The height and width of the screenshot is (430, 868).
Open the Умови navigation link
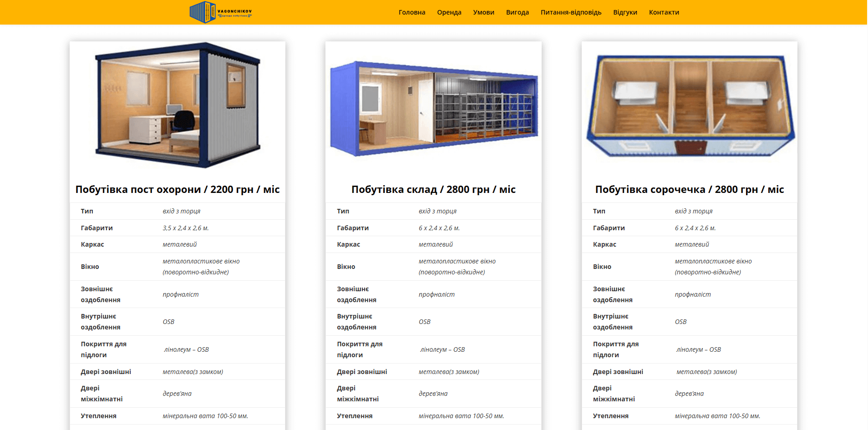point(483,12)
